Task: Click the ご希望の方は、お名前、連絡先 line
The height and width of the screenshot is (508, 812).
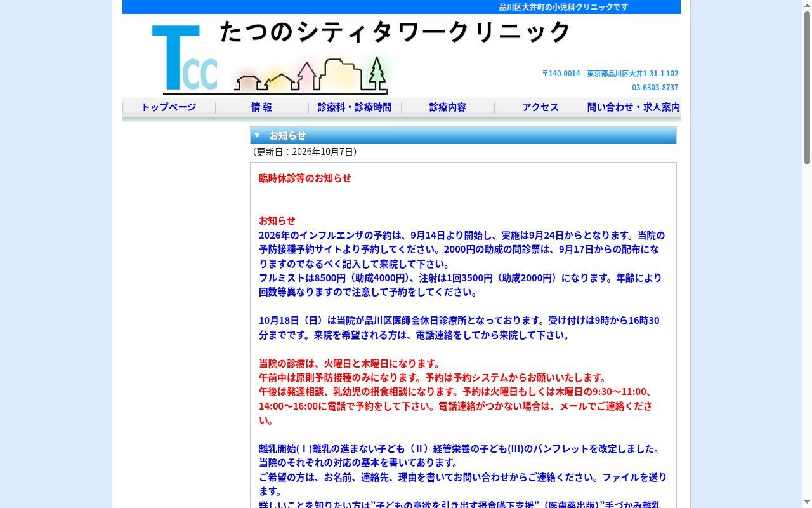Action: pyautogui.click(x=463, y=484)
